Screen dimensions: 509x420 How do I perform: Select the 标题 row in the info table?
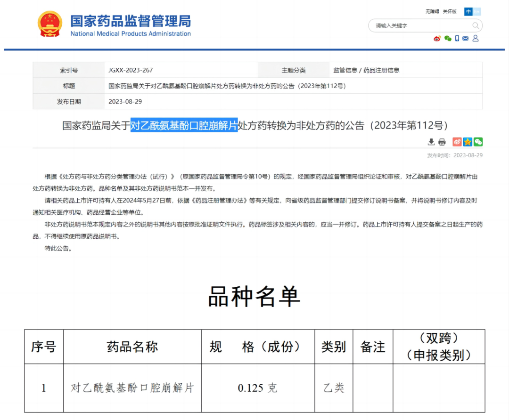click(68, 86)
